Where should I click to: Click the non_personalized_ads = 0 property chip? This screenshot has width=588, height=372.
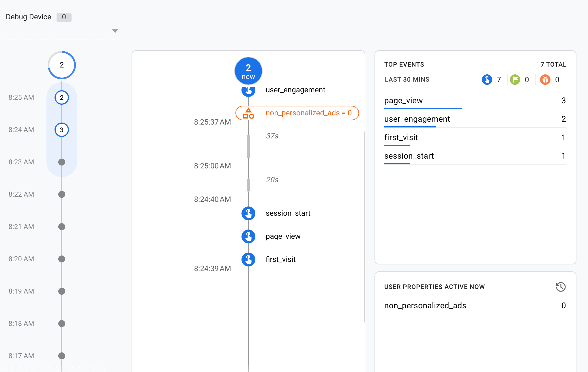308,113
